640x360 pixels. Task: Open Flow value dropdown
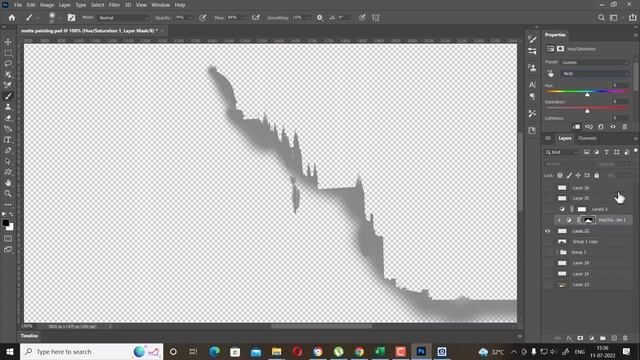[244, 18]
